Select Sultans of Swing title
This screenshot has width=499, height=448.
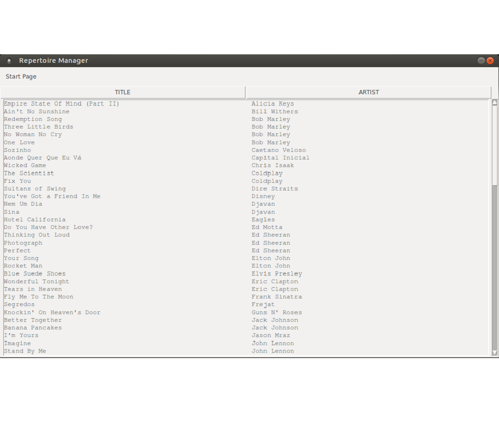pyautogui.click(x=35, y=189)
